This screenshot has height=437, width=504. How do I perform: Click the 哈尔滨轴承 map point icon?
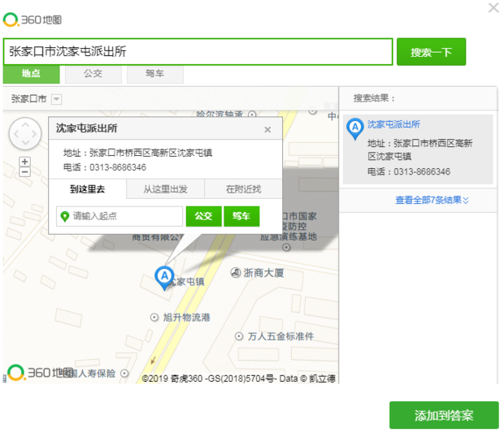[253, 115]
